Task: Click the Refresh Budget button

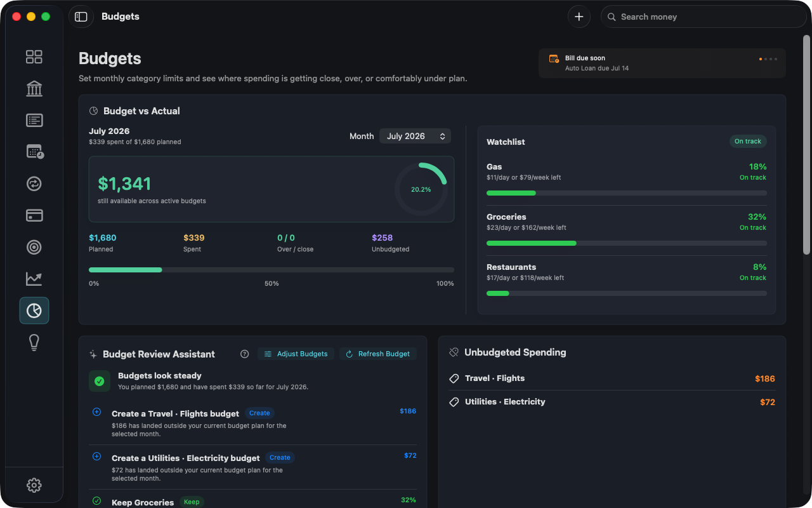Action: (x=377, y=354)
